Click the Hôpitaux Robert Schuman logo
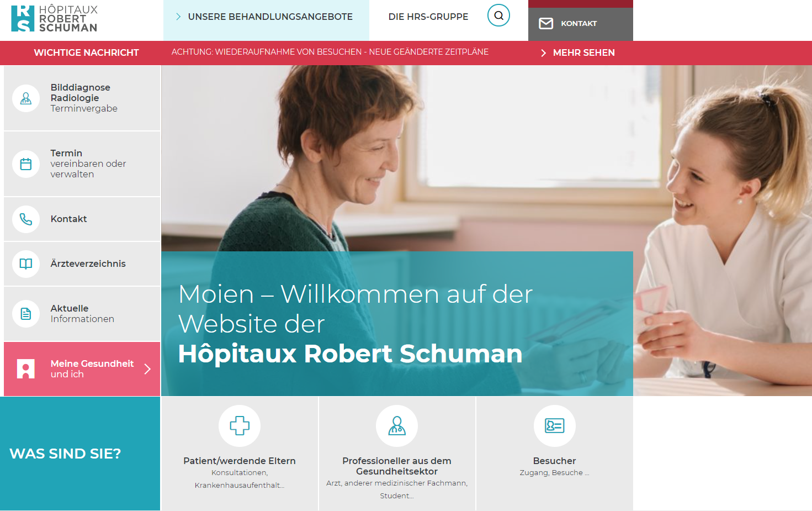The width and height of the screenshot is (812, 511). point(54,19)
